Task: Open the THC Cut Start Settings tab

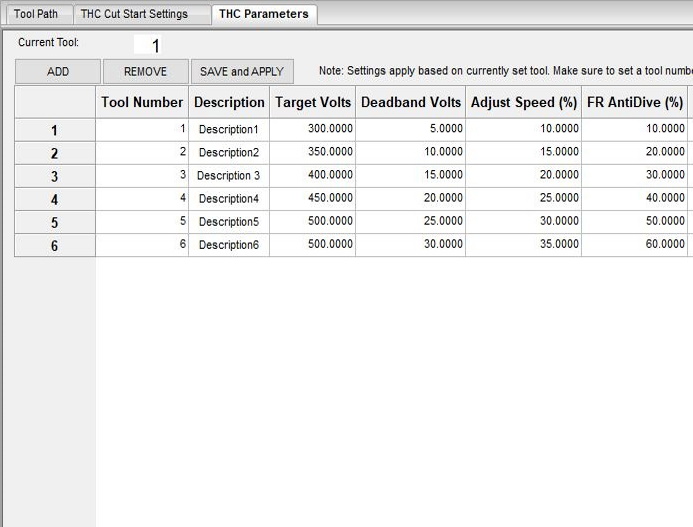Action: point(134,14)
